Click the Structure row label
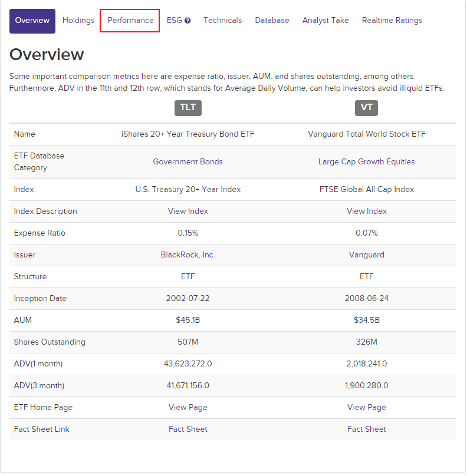Viewport: 467px width, 476px height. coord(31,277)
